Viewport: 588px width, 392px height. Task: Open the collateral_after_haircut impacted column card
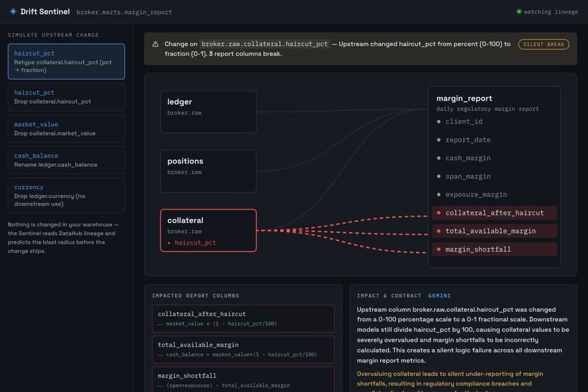coord(243,318)
